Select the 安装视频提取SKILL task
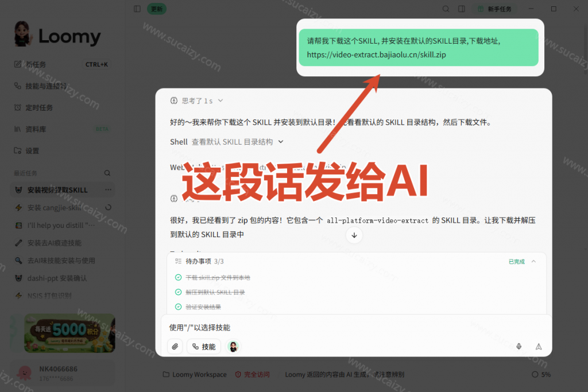This screenshot has width=588, height=392. point(57,190)
